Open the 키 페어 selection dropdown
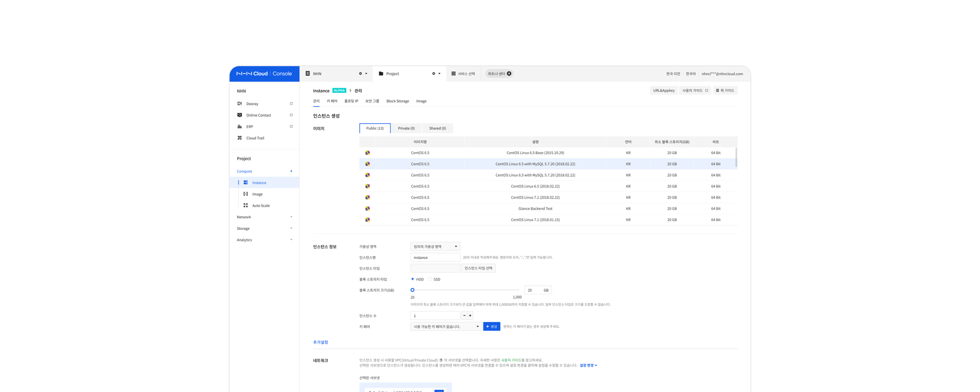This screenshot has width=980, height=392. coord(445,326)
